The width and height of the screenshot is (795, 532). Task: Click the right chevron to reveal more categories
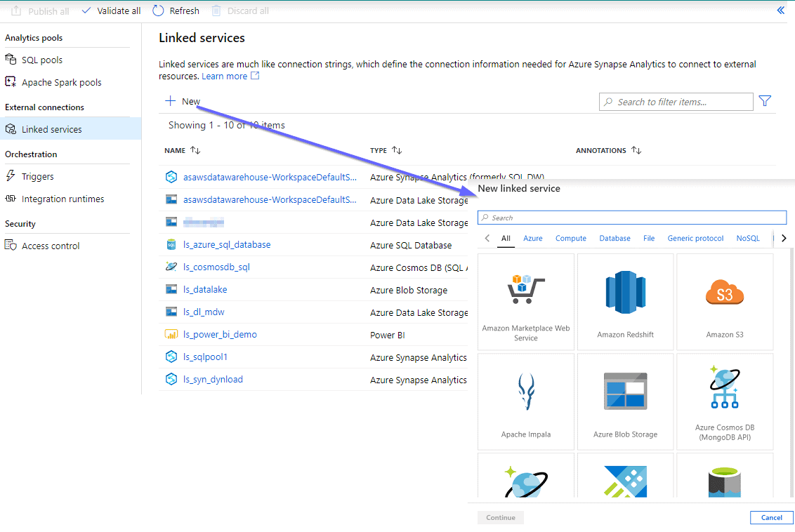(x=784, y=238)
